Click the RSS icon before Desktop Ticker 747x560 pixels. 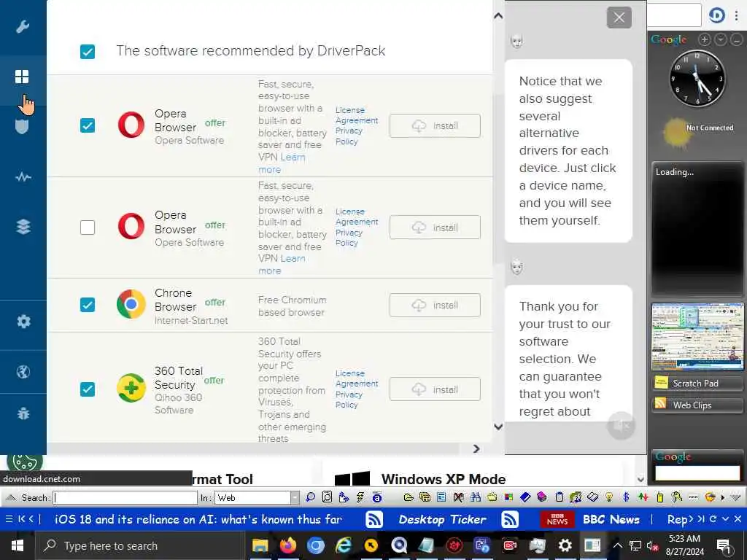coord(374,519)
